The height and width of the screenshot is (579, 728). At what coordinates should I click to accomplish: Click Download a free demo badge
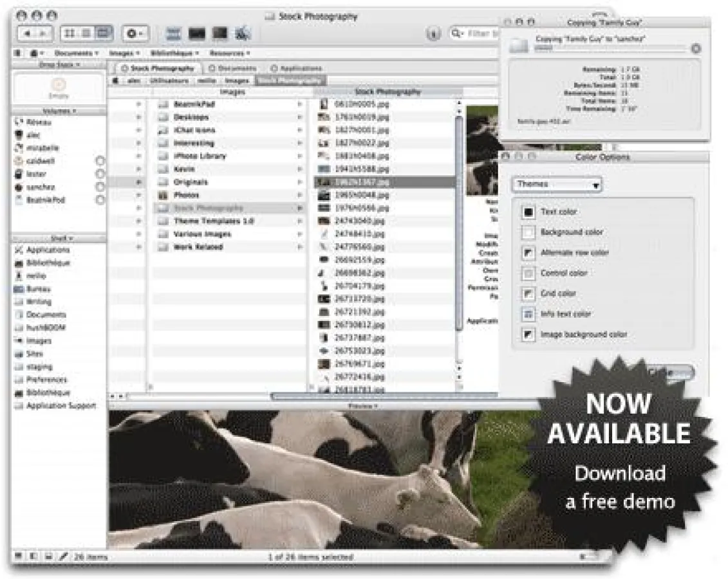(620, 486)
